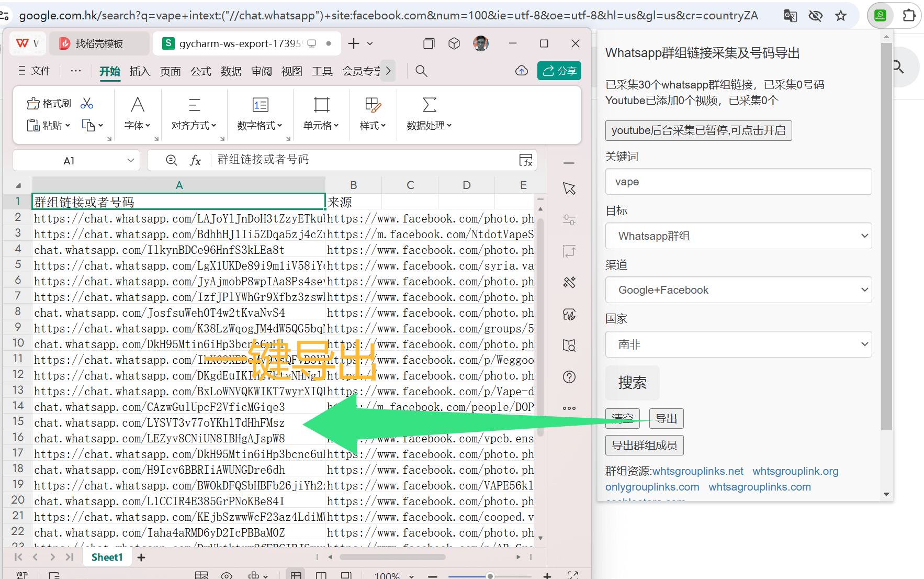Open the number format 数字格式 dropdown

coord(260,114)
